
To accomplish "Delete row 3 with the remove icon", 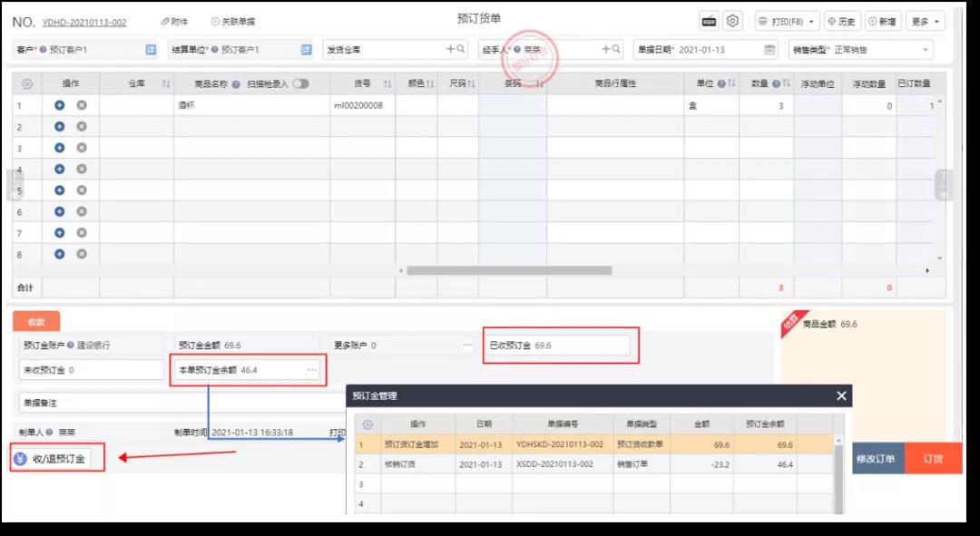I will 82,148.
